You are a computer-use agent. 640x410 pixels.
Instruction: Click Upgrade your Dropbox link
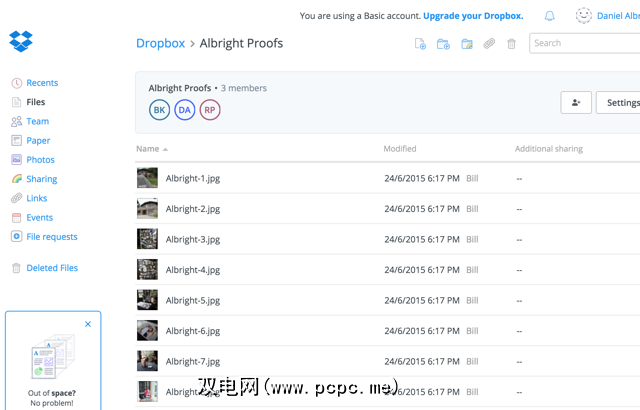click(x=473, y=16)
